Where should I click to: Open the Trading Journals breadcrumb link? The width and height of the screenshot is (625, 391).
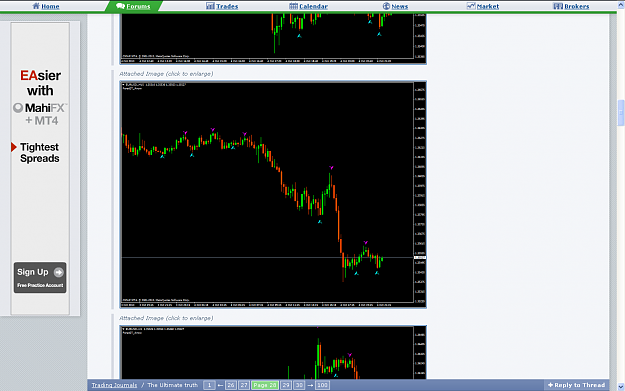(114, 385)
